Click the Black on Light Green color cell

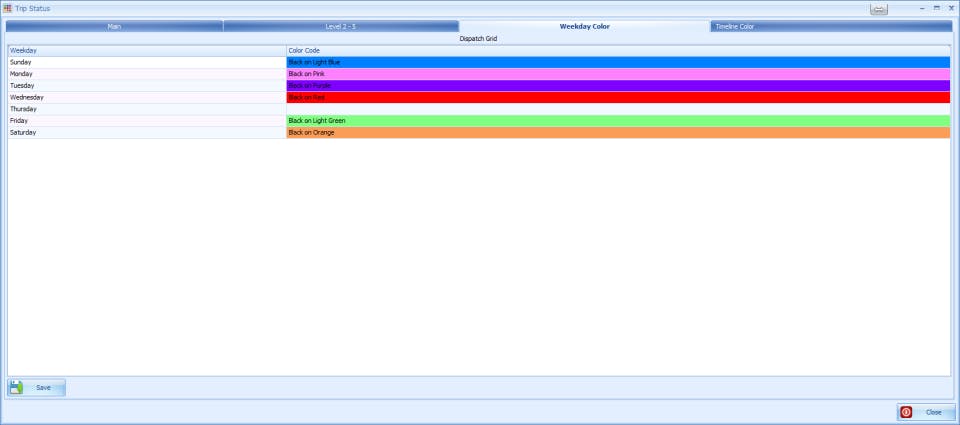(618, 121)
